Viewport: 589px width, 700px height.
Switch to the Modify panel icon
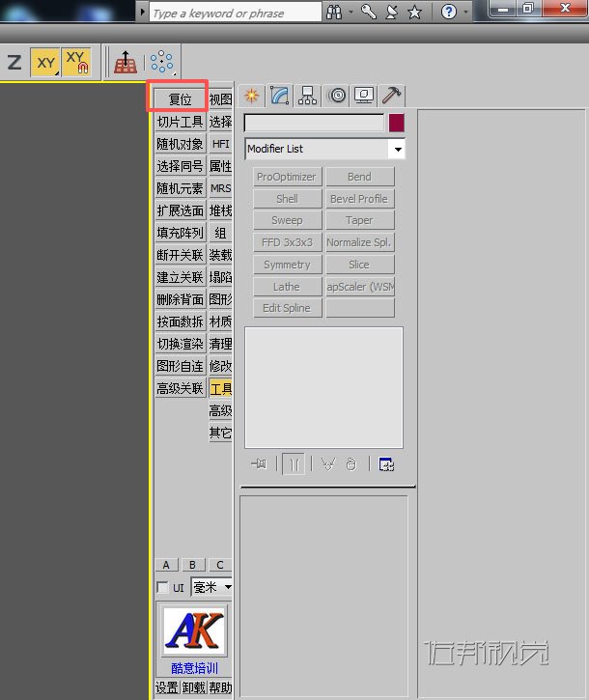pos(280,96)
